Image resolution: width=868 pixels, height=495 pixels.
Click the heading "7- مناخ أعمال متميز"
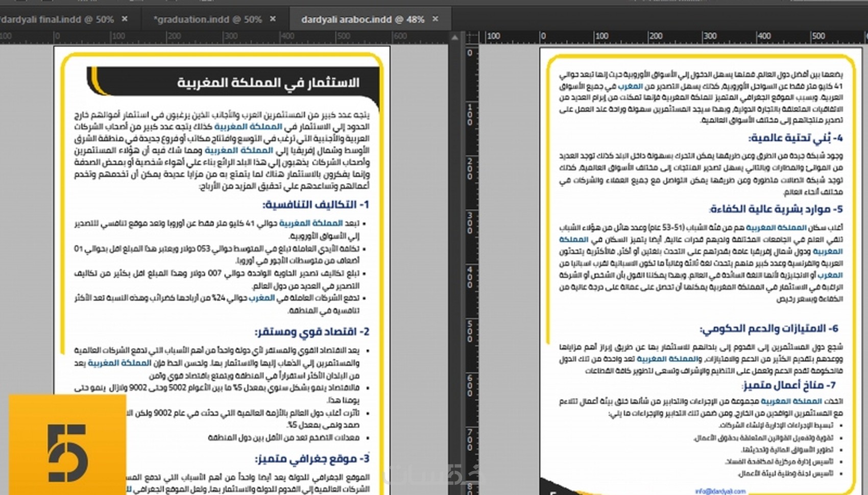[789, 385]
